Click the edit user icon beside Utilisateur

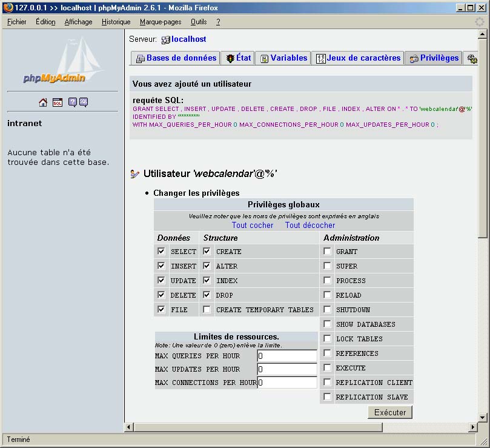(134, 173)
